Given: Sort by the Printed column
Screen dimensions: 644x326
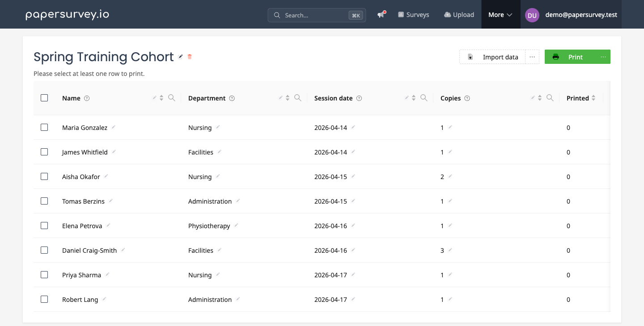Looking at the screenshot, I should click(x=593, y=98).
